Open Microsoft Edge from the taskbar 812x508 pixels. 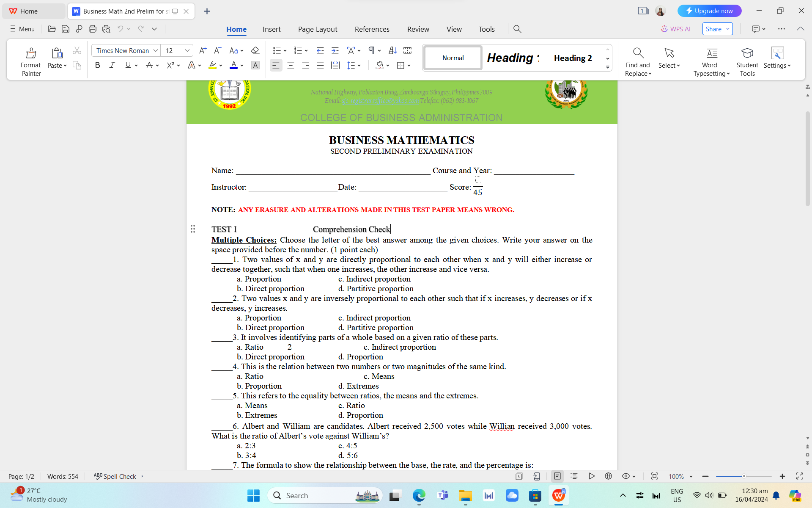pyautogui.click(x=419, y=495)
